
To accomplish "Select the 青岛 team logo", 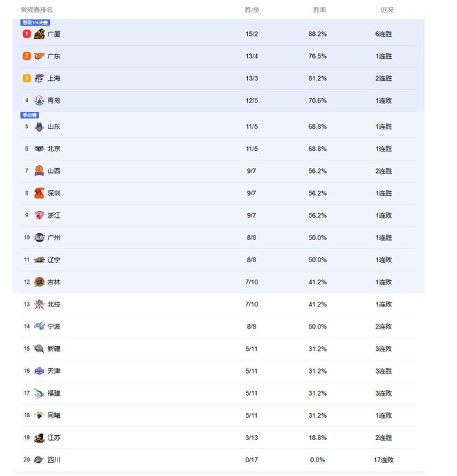I will pos(39,100).
